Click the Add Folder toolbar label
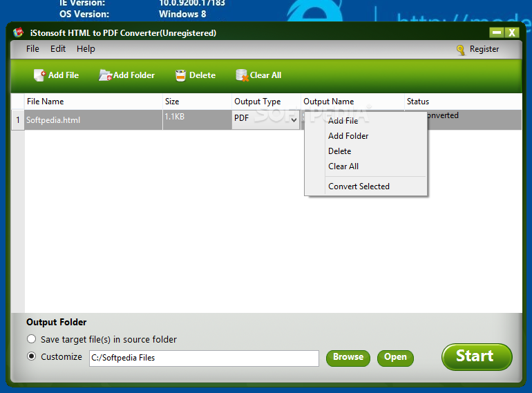The width and height of the screenshot is (532, 393). tap(134, 75)
